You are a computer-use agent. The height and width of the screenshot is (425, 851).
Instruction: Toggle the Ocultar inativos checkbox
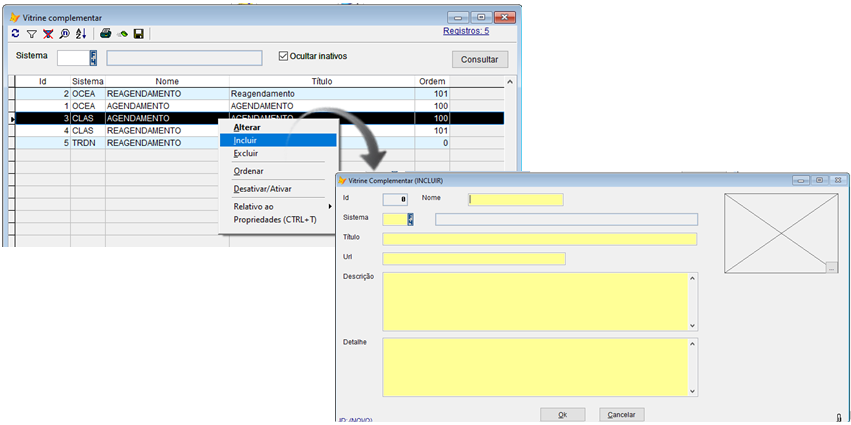tap(283, 56)
